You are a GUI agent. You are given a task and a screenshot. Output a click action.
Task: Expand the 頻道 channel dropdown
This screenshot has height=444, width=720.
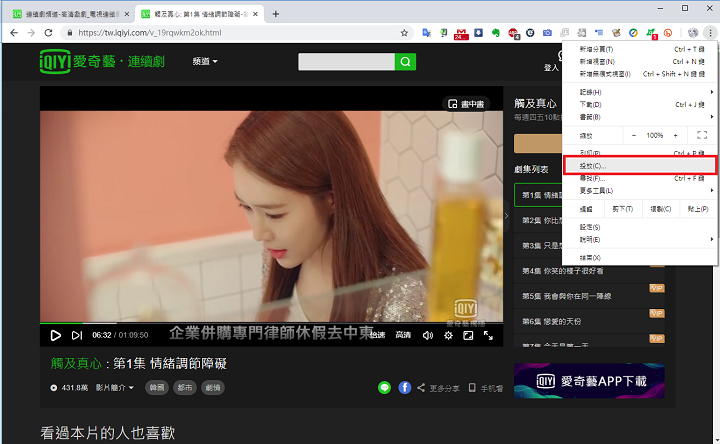(203, 62)
